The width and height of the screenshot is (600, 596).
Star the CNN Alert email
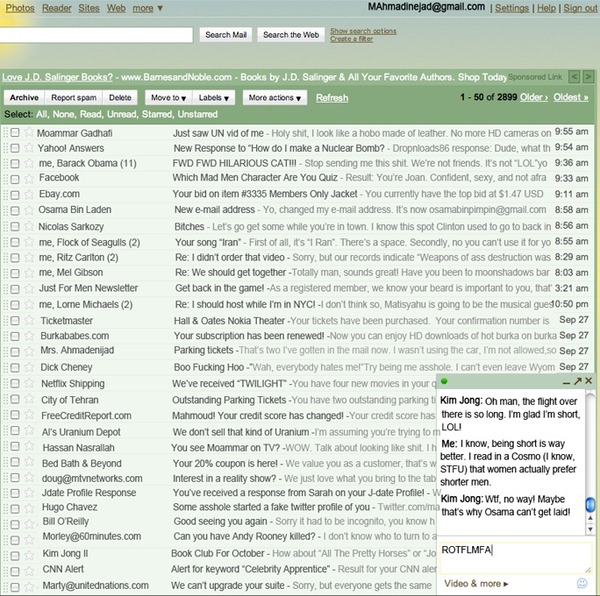29,571
